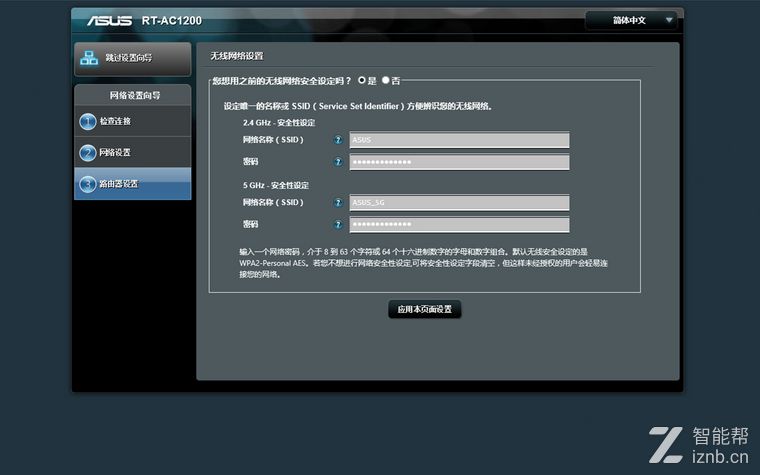Click the 无线网络设置 heading text

pos(237,56)
